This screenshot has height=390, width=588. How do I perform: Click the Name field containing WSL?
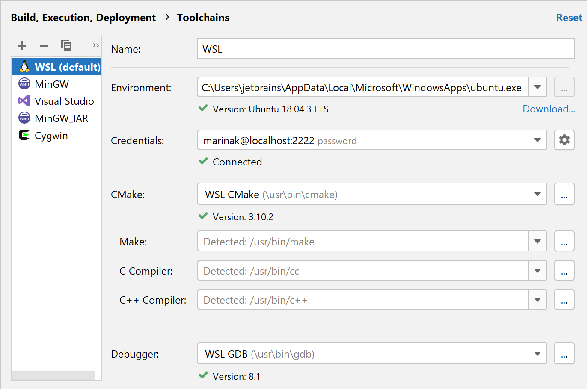386,48
